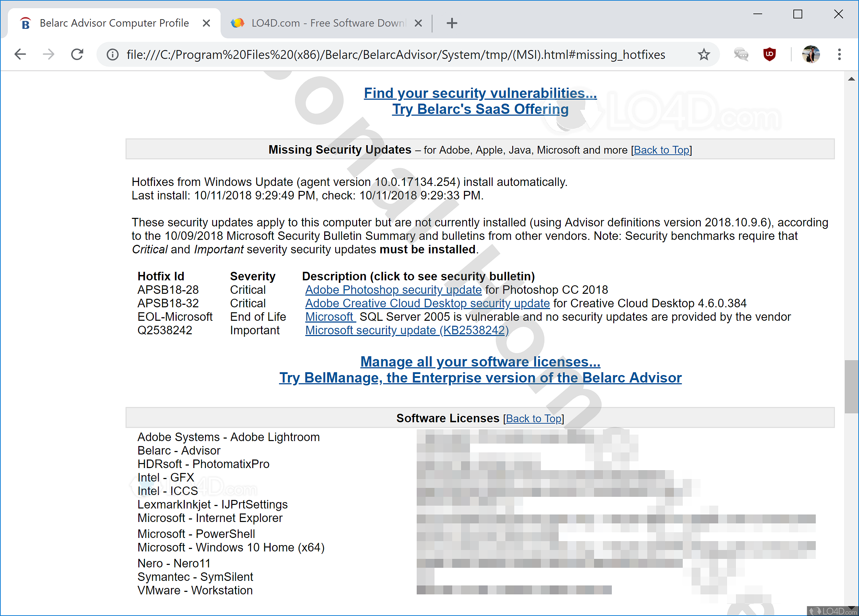Click the browser forward arrow
Image resolution: width=859 pixels, height=616 pixels.
click(x=49, y=55)
